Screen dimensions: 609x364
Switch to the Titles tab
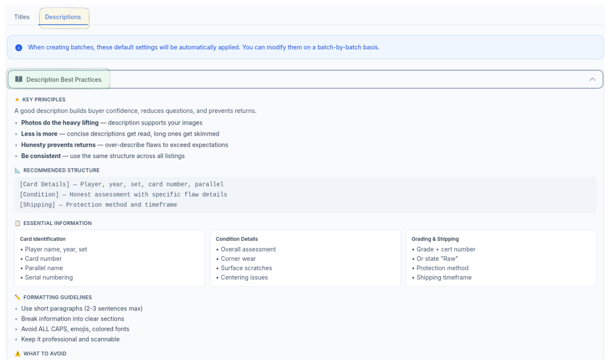[x=21, y=17]
